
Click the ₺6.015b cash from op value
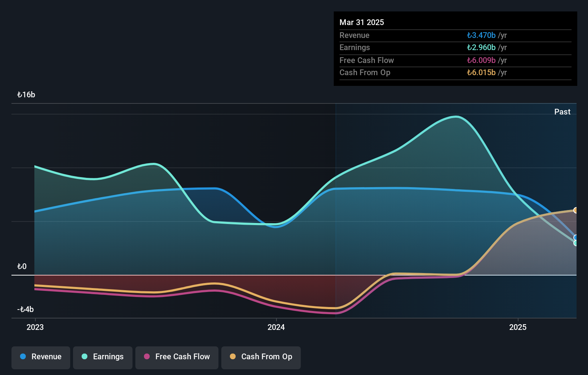pyautogui.click(x=481, y=73)
